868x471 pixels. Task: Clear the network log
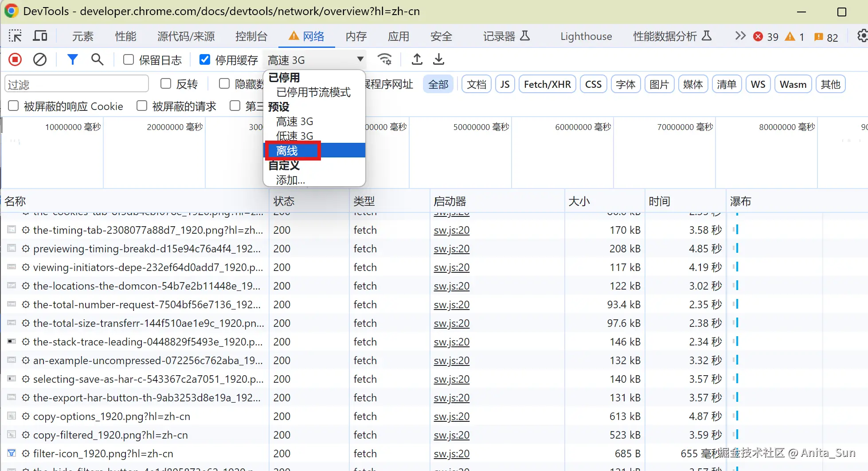[x=40, y=59]
